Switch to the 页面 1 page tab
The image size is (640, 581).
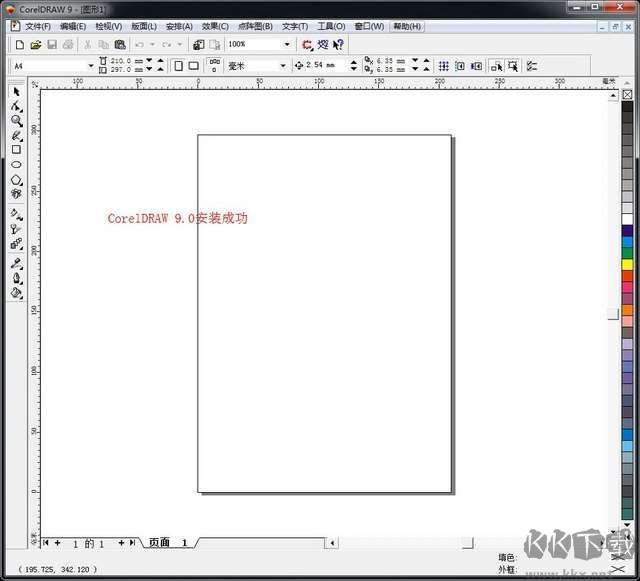[168, 543]
